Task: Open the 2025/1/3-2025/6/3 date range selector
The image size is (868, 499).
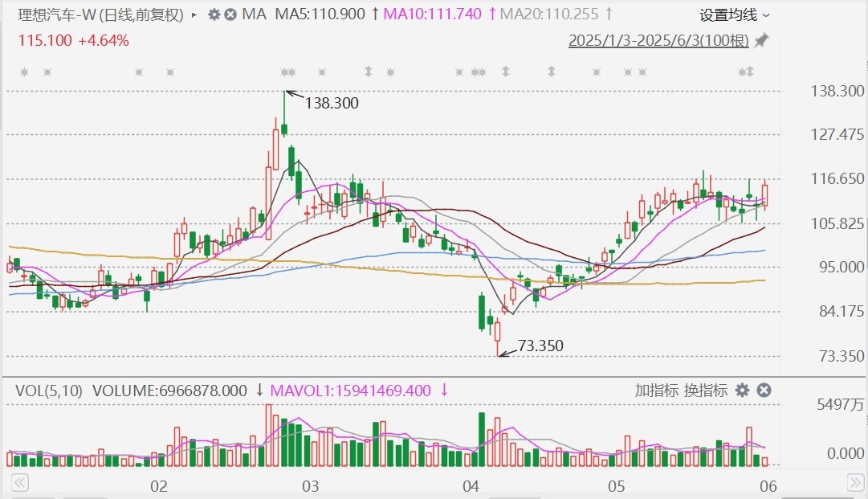Action: click(658, 40)
